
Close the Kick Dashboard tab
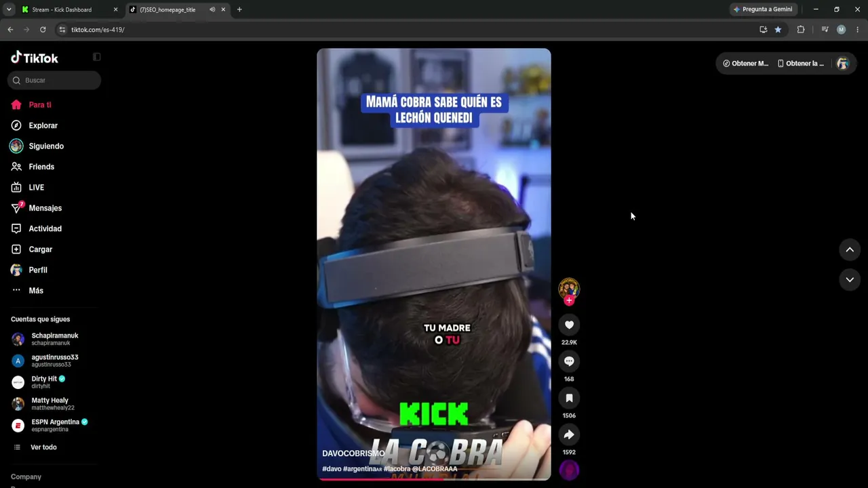[x=115, y=9]
